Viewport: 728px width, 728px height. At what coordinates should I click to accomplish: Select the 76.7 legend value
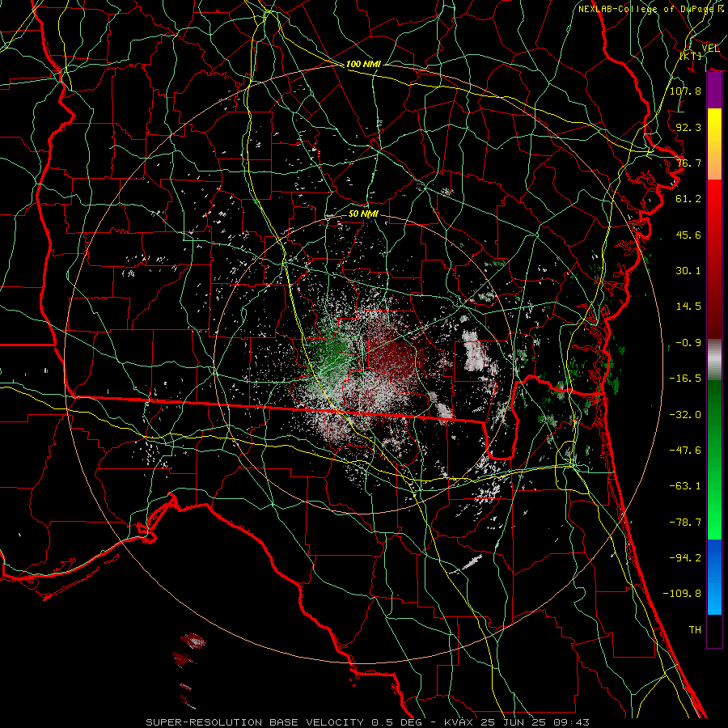point(688,163)
